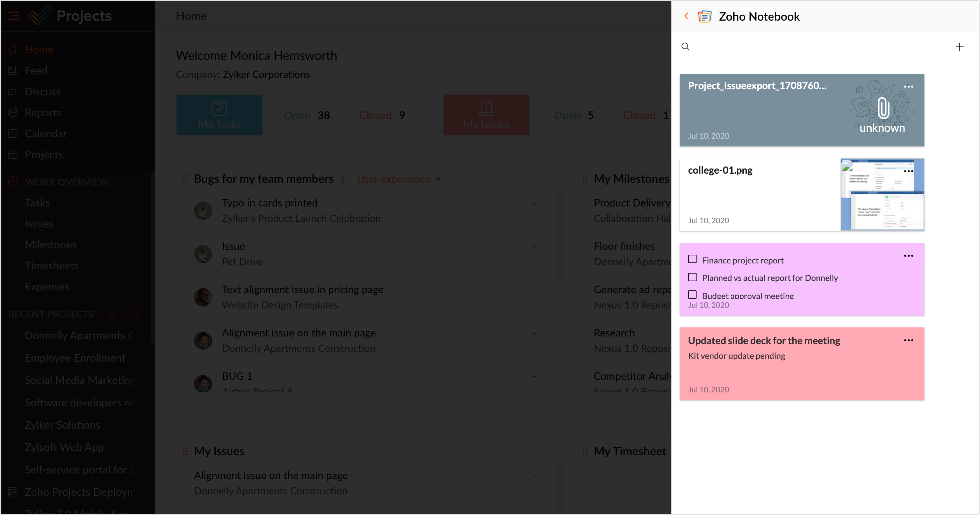Viewport: 980px width, 515px height.
Task: Open the Typo in cards printed bug
Action: (269, 203)
